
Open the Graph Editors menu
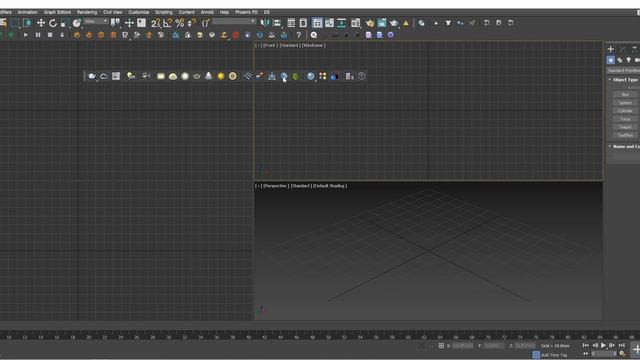57,12
